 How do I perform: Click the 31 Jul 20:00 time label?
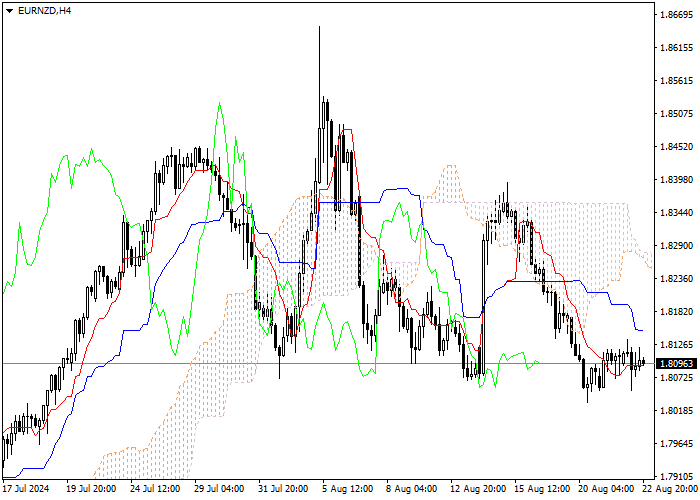point(283,488)
